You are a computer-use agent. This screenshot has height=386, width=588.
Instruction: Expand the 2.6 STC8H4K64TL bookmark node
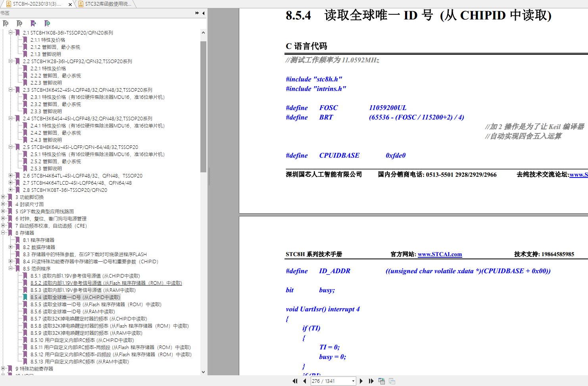pos(11,176)
